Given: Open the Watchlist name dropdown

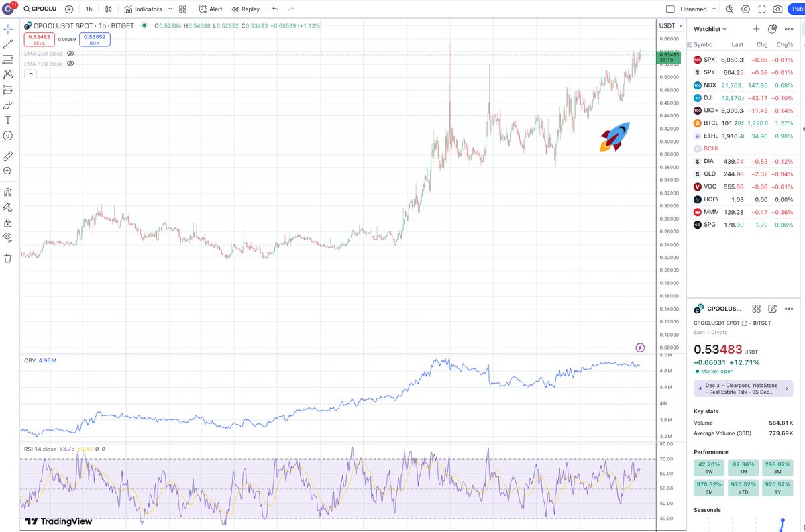Looking at the screenshot, I should (710, 29).
